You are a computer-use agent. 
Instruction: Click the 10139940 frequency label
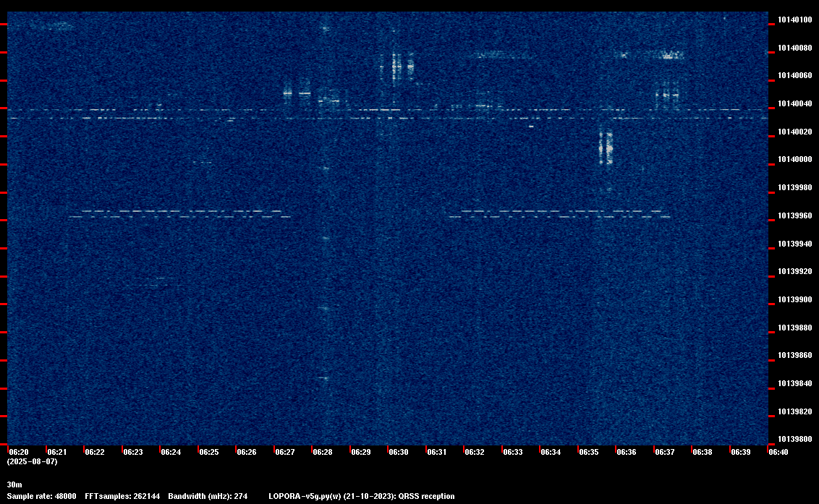point(795,244)
